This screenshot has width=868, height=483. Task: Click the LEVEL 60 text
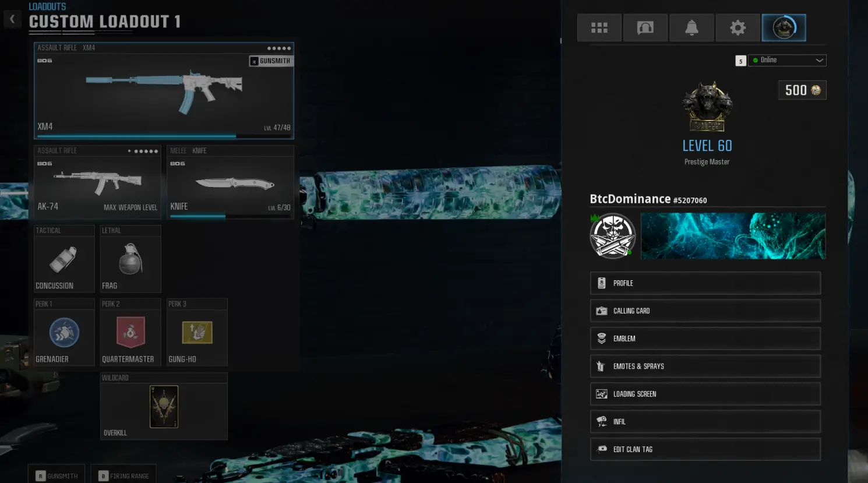click(707, 146)
